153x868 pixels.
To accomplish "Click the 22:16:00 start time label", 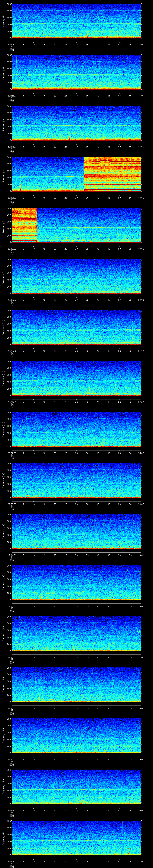I will point(12,147).
